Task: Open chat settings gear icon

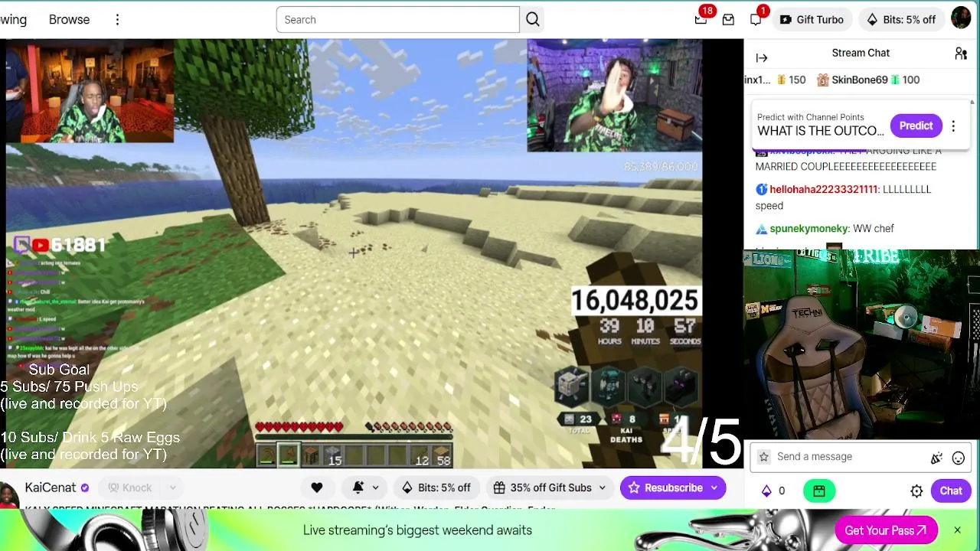Action: [916, 491]
